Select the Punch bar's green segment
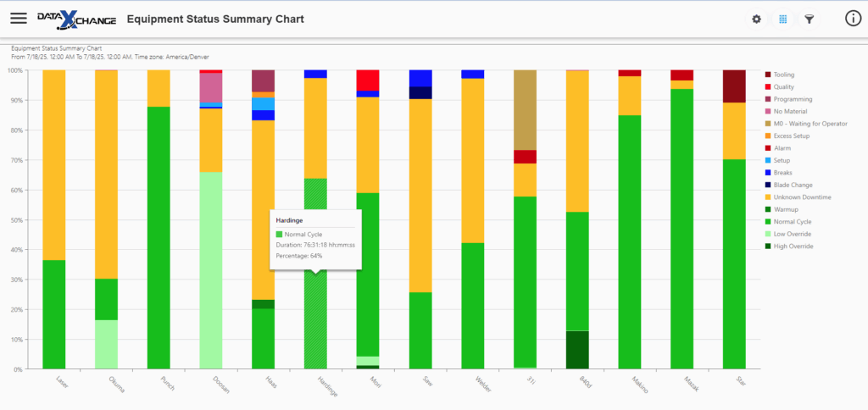Image resolution: width=868 pixels, height=410 pixels. click(158, 237)
